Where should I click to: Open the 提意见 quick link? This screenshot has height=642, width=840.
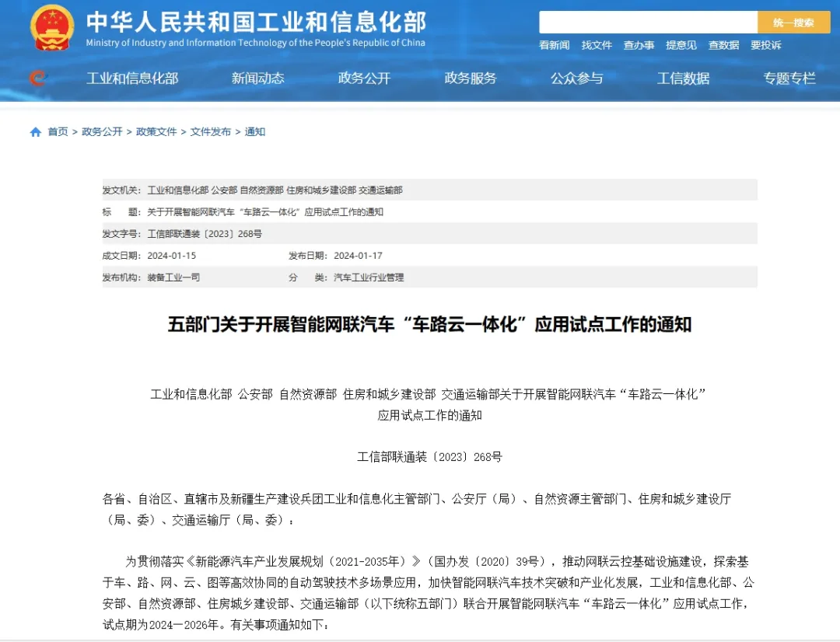[x=681, y=45]
